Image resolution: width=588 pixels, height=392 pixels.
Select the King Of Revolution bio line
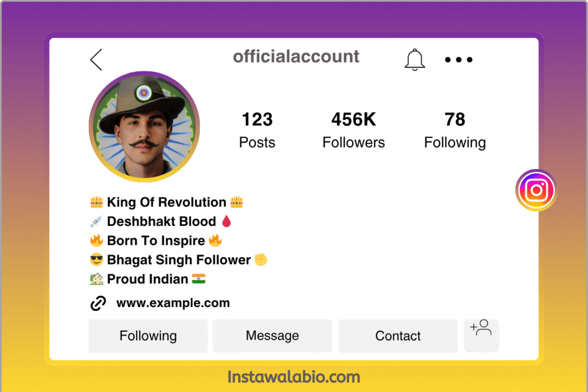click(167, 202)
